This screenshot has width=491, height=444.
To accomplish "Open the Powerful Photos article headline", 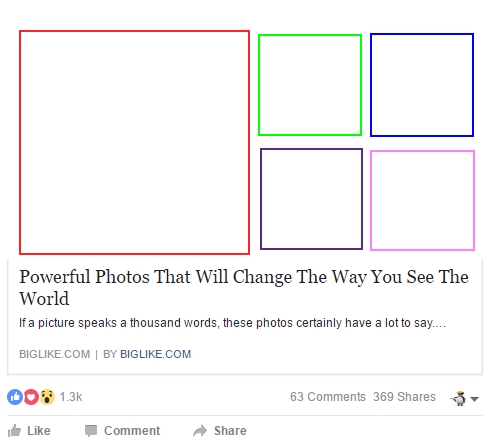I will (244, 287).
